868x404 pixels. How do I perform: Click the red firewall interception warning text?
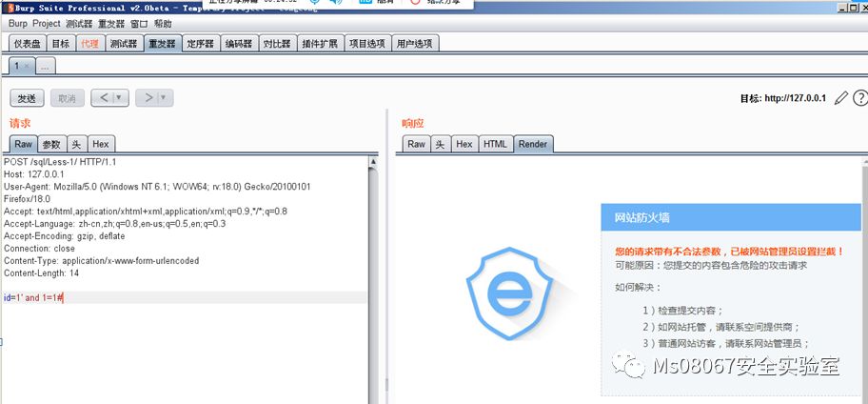(730, 252)
